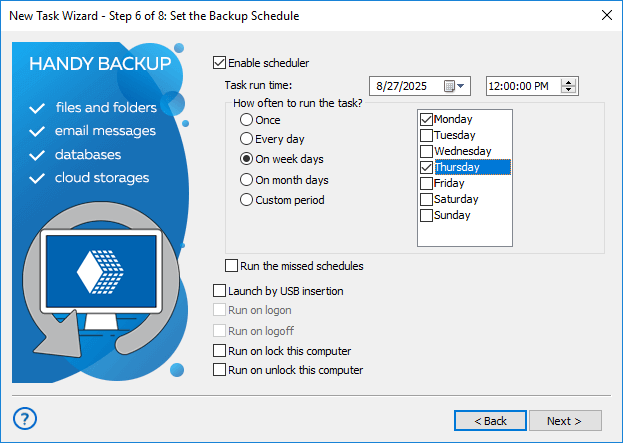Tick the Wednesday checkbox
Image resolution: width=623 pixels, height=443 pixels.
click(427, 151)
